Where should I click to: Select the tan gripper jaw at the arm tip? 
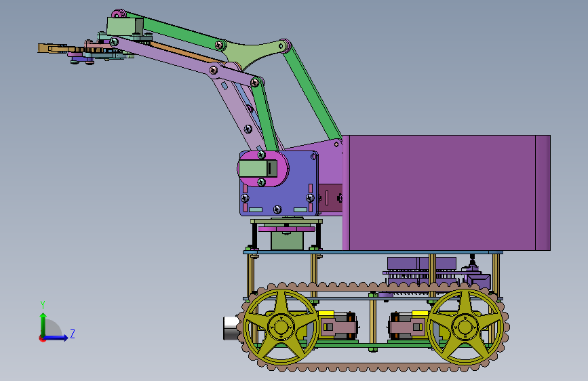(x=52, y=48)
